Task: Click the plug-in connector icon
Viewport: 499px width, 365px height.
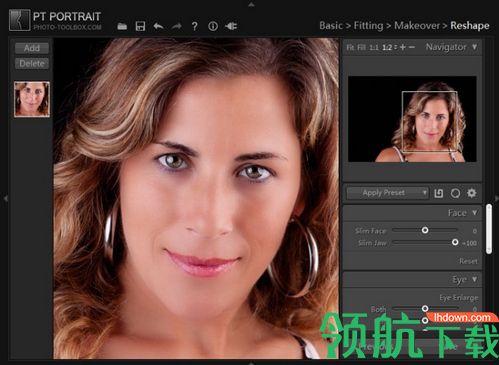Action: (231, 26)
